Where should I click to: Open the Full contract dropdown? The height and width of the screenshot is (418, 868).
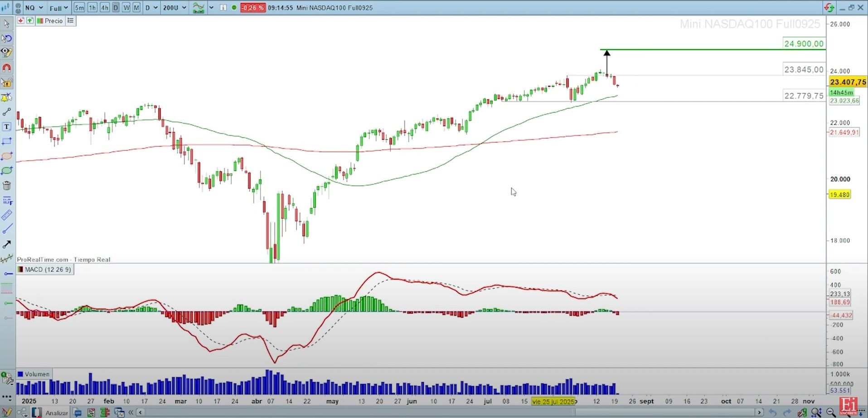pyautogui.click(x=59, y=8)
